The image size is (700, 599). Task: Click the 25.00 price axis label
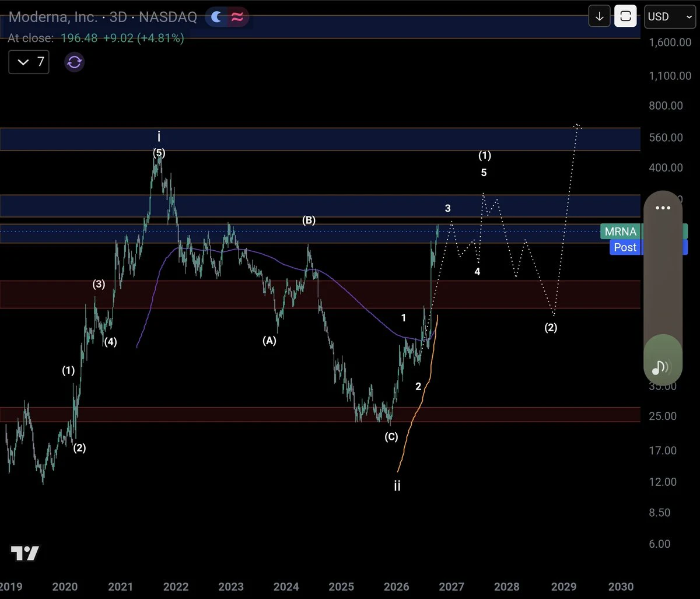[x=663, y=416]
